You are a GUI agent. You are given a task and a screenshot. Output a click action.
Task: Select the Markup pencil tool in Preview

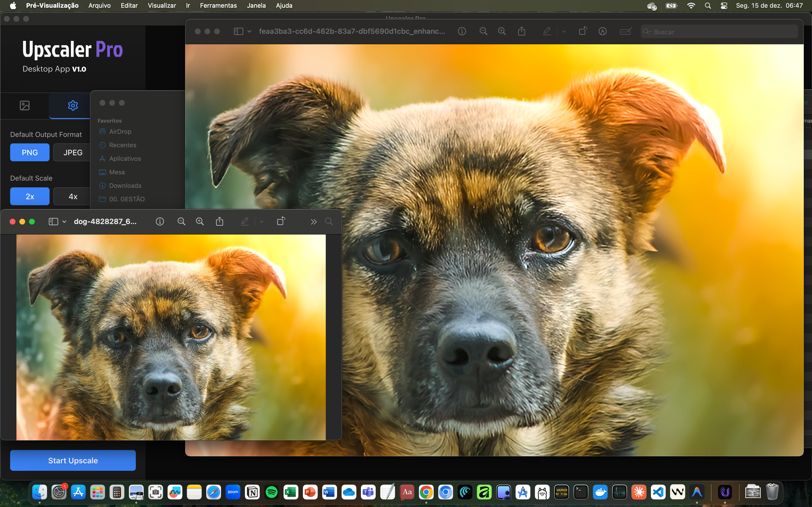[547, 31]
